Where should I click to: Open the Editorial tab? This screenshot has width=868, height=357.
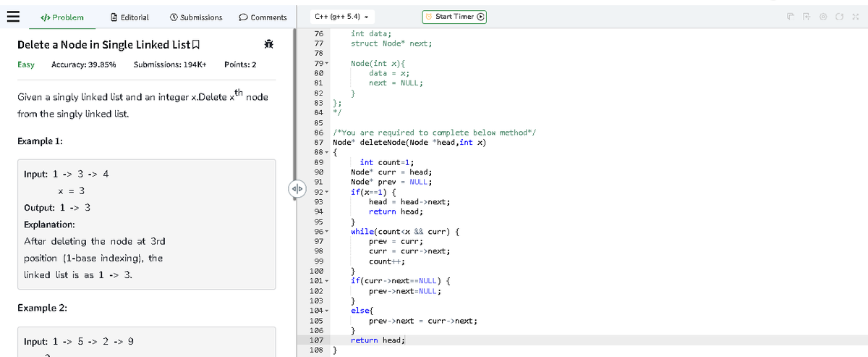point(129,17)
